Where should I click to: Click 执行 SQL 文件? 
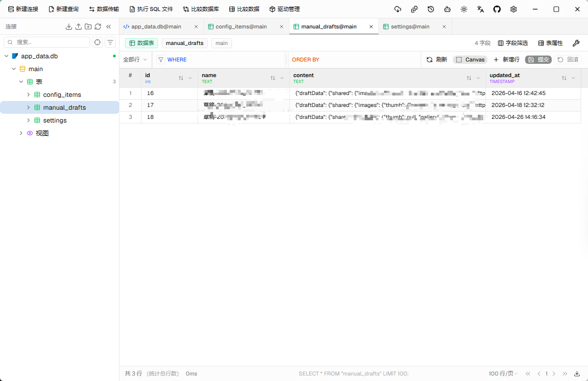pos(151,9)
